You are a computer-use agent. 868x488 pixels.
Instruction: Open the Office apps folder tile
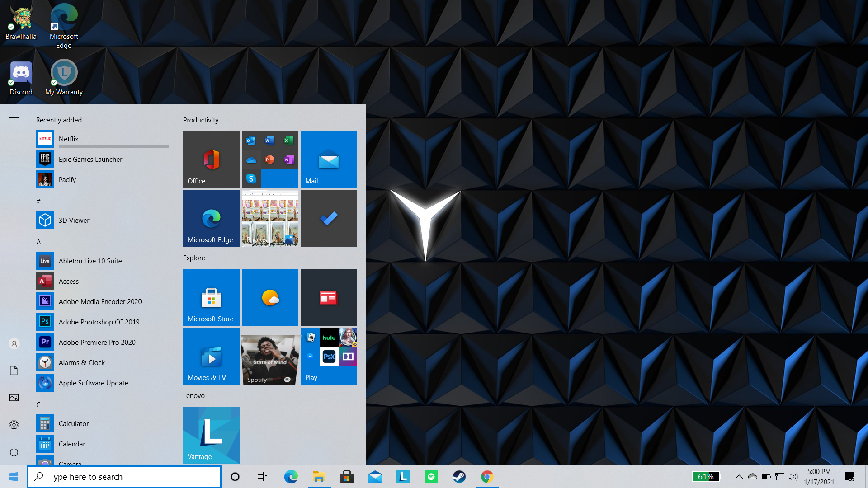pos(270,160)
